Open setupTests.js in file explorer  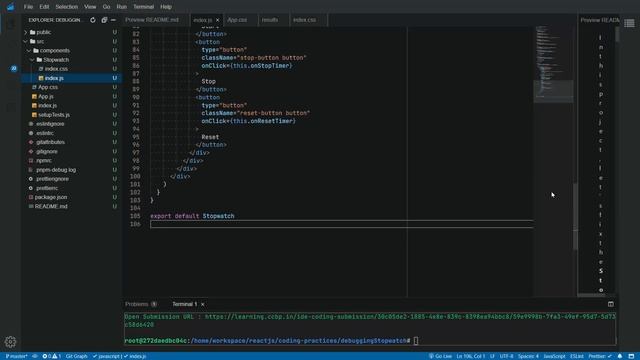click(x=54, y=115)
